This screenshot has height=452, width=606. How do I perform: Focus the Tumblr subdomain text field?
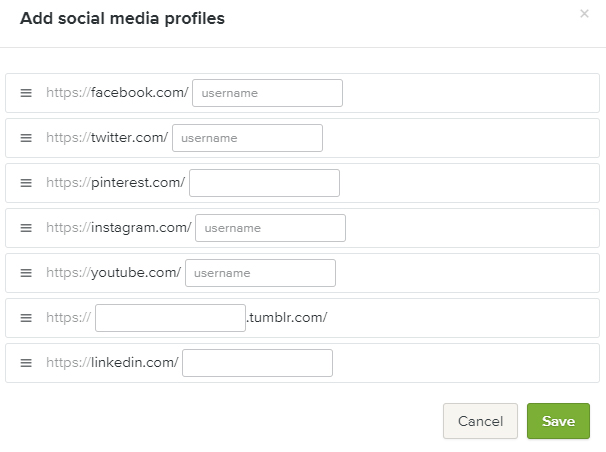click(x=170, y=318)
